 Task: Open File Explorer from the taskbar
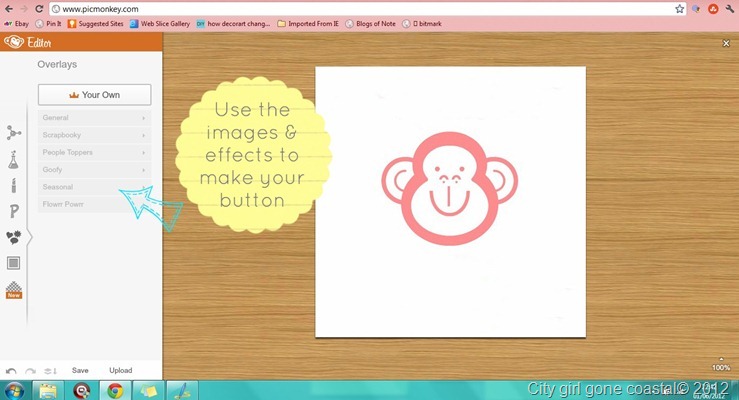coord(48,391)
